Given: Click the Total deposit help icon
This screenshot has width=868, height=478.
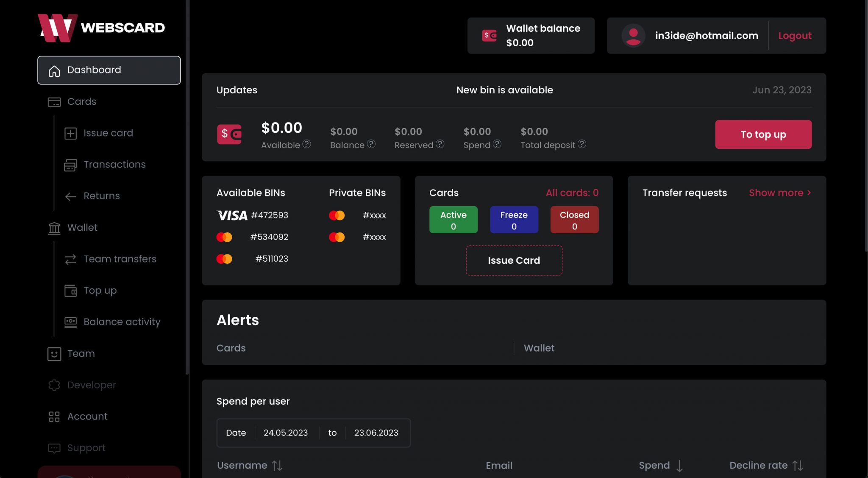Looking at the screenshot, I should click(x=582, y=144).
